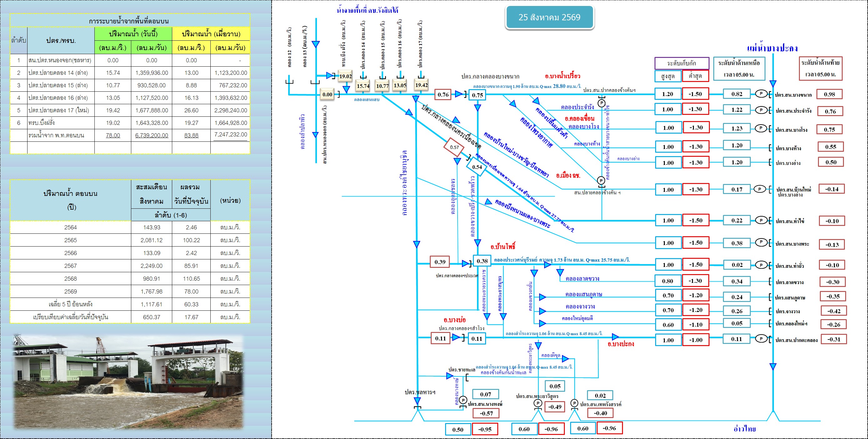
Task: Click the cell 930,528.00
Action: coord(152,85)
